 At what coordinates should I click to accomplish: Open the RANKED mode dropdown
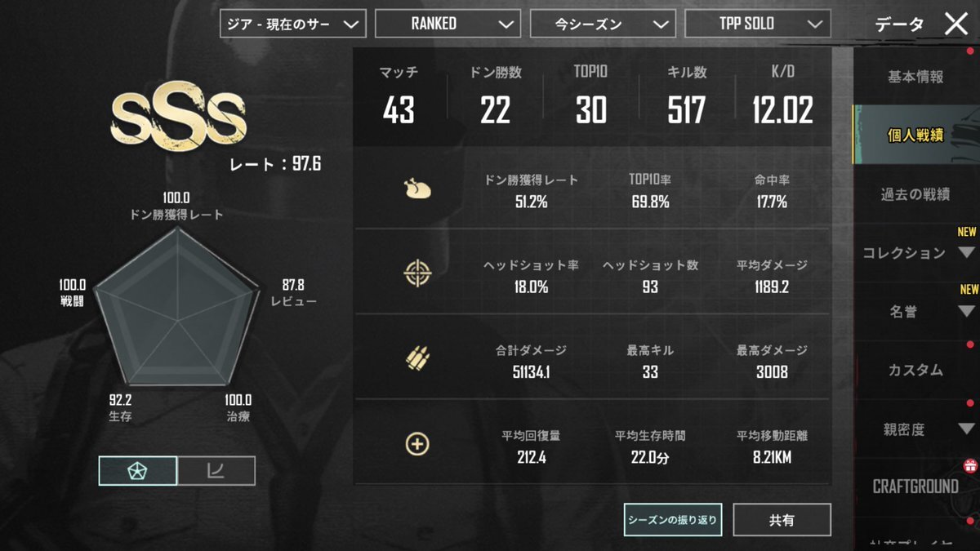(x=448, y=24)
